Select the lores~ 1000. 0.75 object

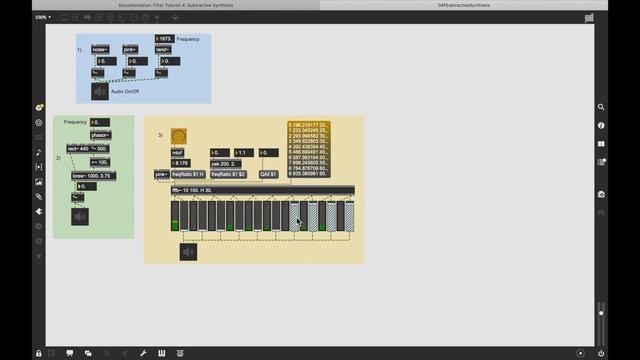click(93, 176)
